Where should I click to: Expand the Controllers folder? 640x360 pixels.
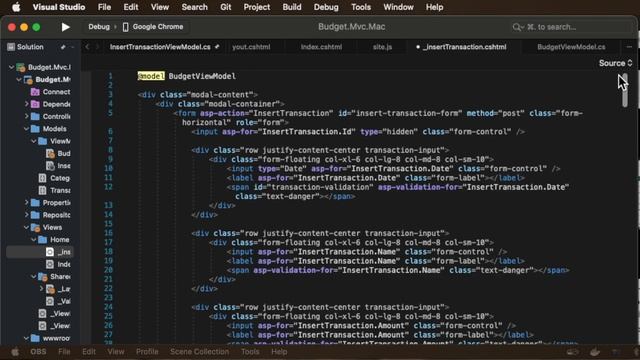27,116
